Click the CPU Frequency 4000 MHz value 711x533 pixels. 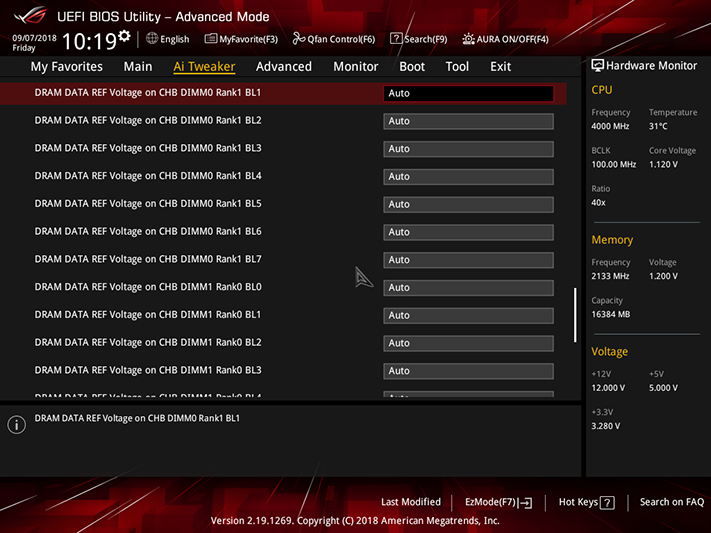point(610,127)
